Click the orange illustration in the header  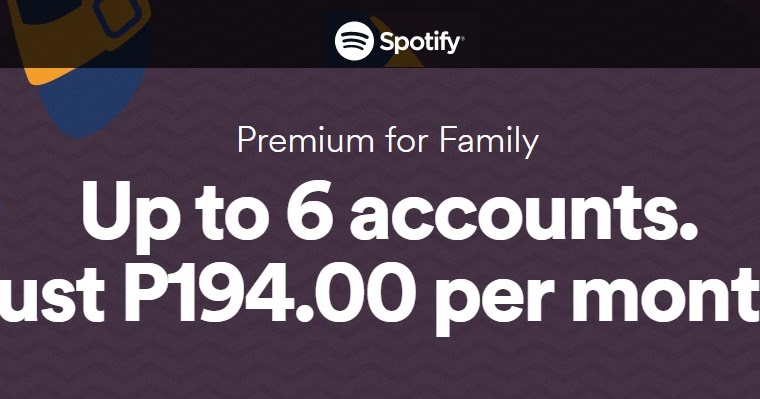point(78,39)
